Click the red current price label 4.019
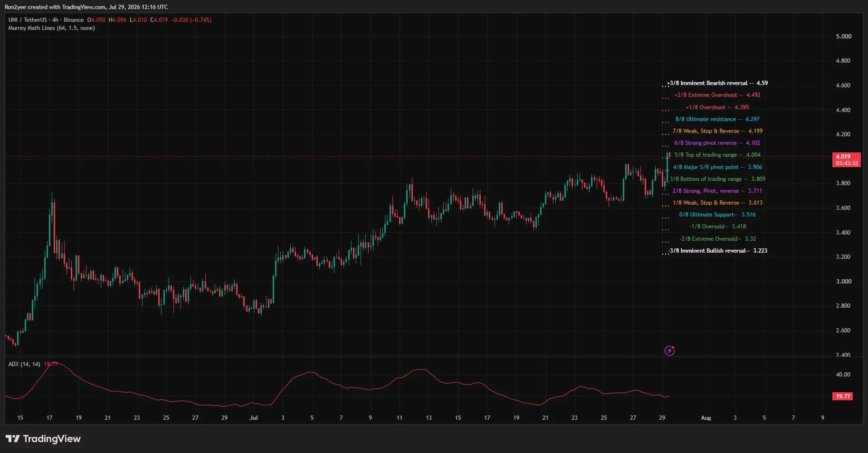 tap(847, 157)
